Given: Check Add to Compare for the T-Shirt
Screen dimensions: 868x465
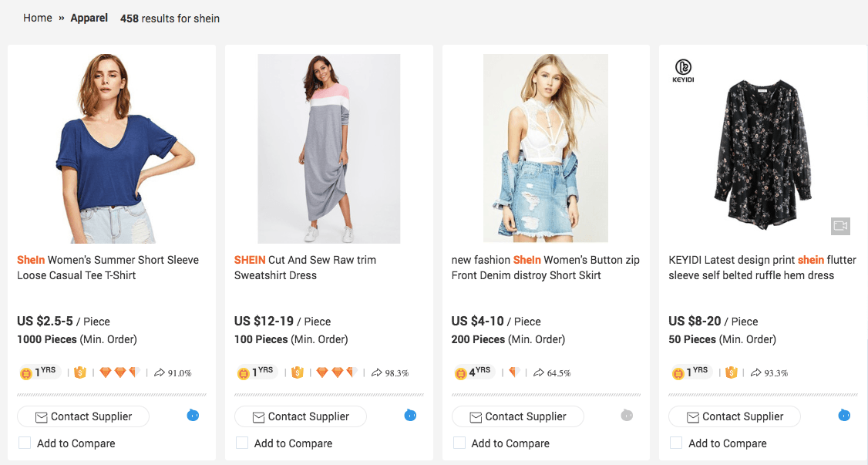Looking at the screenshot, I should pyautogui.click(x=25, y=443).
